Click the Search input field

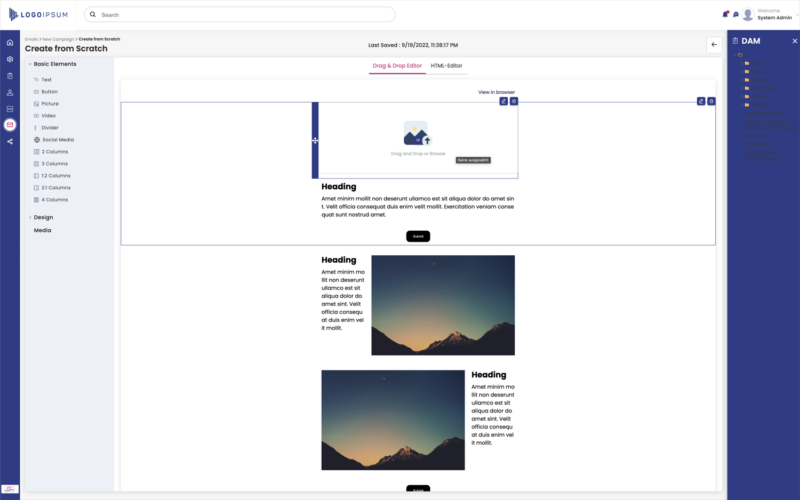point(240,15)
